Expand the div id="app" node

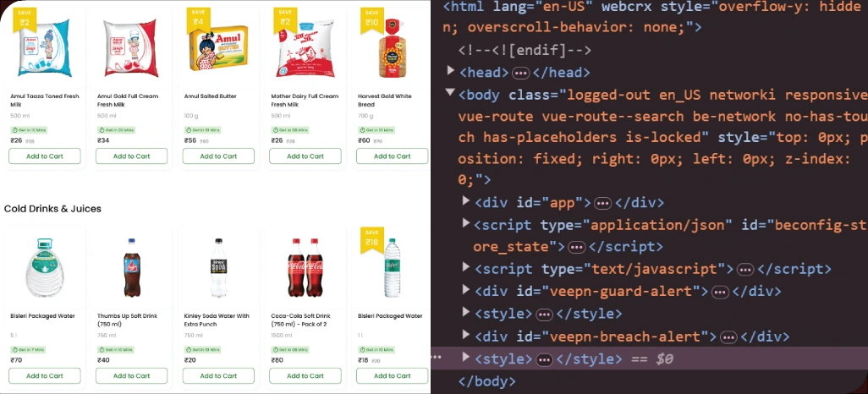466,202
